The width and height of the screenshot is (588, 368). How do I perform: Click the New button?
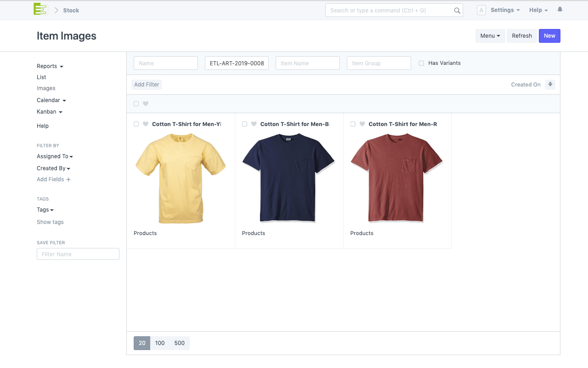coord(549,36)
